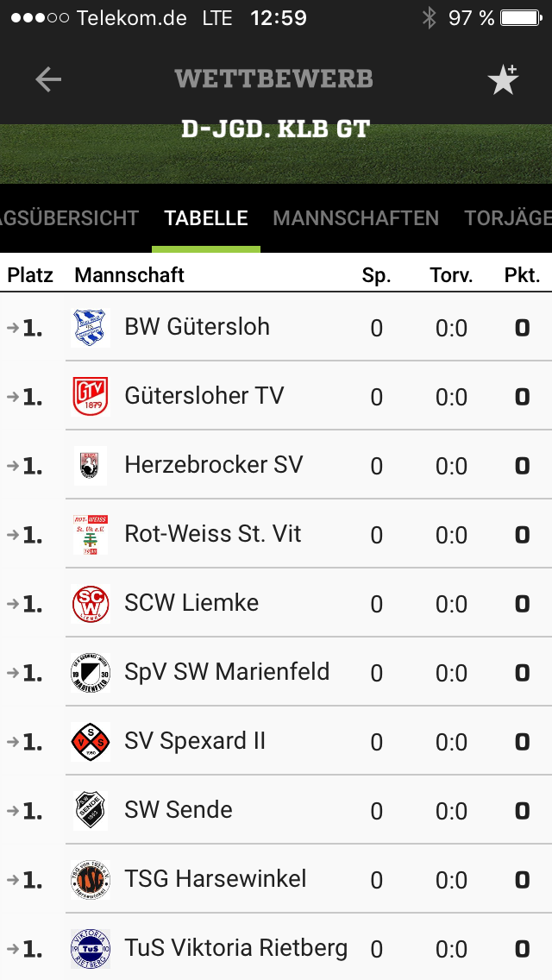Select the Tabelle tab

click(x=206, y=218)
